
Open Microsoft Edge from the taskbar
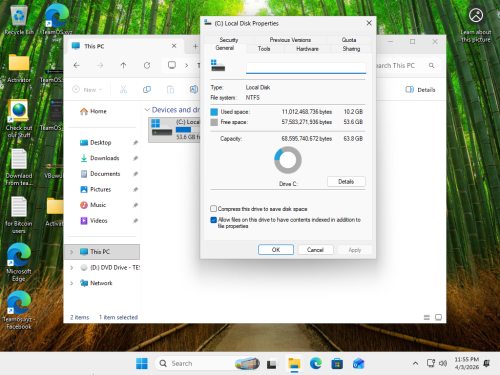pos(316,363)
